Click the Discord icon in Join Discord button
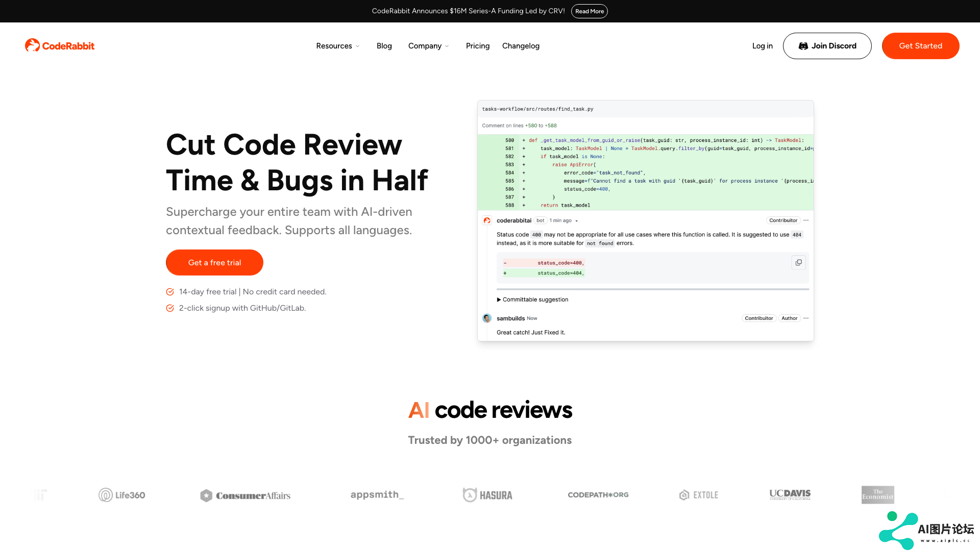 [x=803, y=46]
